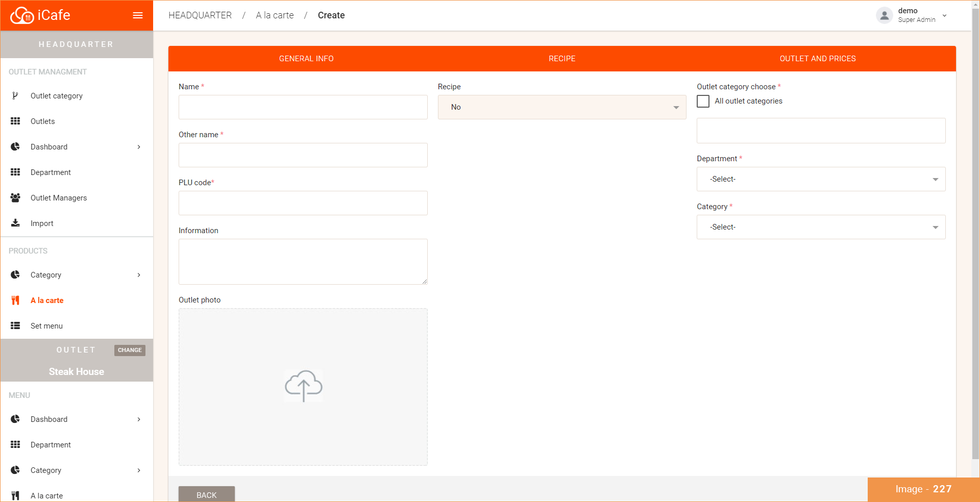Viewport: 980px width, 502px height.
Task: Click the CHANGE outlet button
Action: coord(130,350)
